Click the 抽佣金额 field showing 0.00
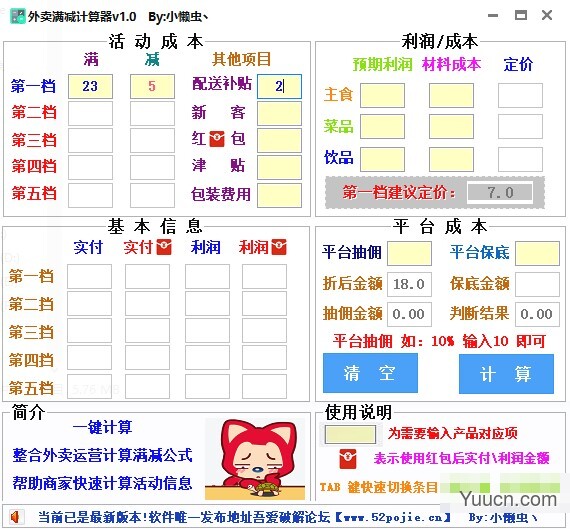Screen dimensions: 570x529 click(x=409, y=314)
